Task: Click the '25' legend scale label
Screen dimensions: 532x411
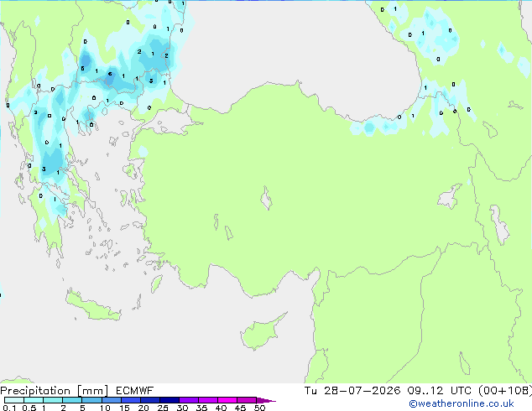Action: click(x=163, y=408)
